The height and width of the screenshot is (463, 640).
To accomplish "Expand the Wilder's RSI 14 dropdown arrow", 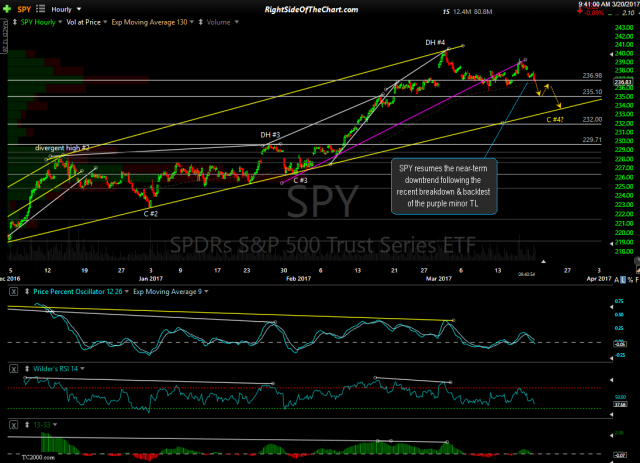I will [82, 369].
